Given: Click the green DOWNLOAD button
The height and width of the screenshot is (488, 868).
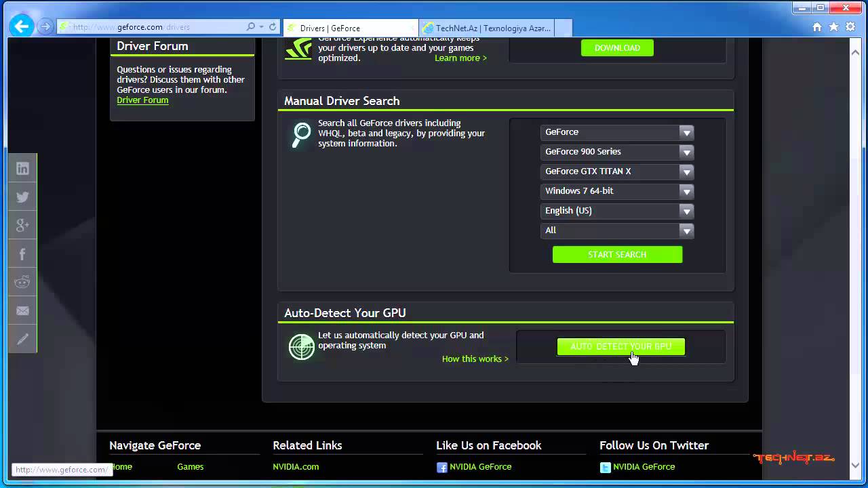Looking at the screenshot, I should click(x=617, y=47).
